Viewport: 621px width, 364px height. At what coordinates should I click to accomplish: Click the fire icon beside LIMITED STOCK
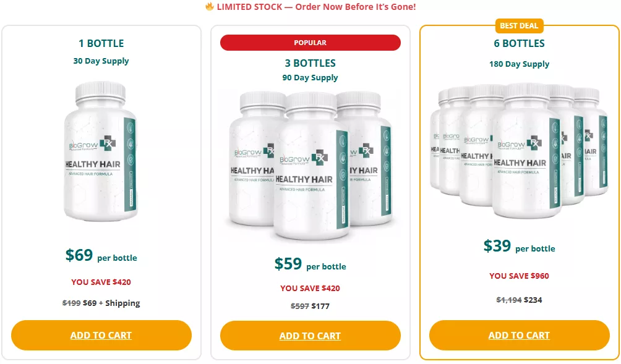pos(210,7)
